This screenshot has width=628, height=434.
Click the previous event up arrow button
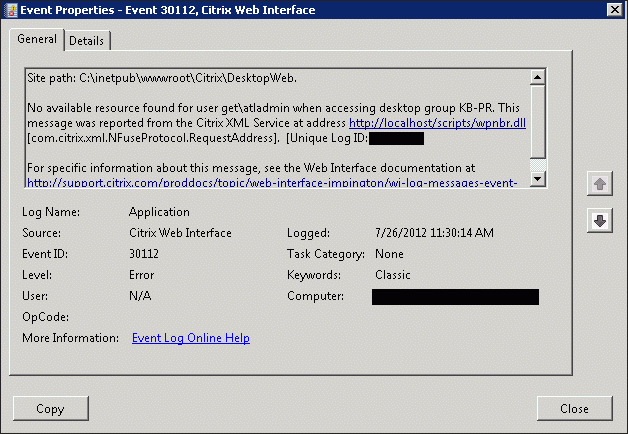click(600, 184)
